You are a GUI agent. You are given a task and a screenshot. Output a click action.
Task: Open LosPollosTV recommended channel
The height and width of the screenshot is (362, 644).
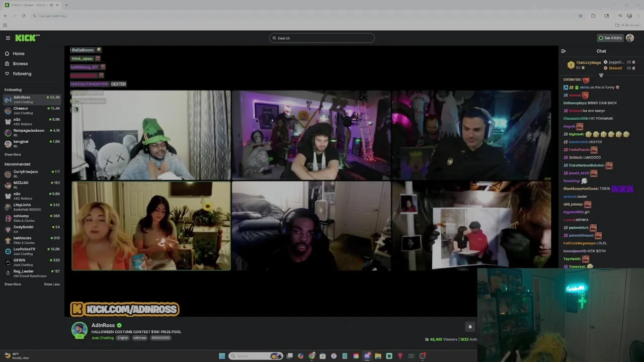[x=32, y=251]
